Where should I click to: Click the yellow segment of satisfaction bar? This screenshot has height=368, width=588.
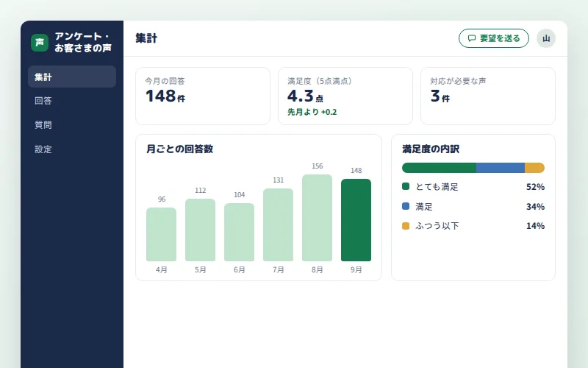pyautogui.click(x=534, y=168)
